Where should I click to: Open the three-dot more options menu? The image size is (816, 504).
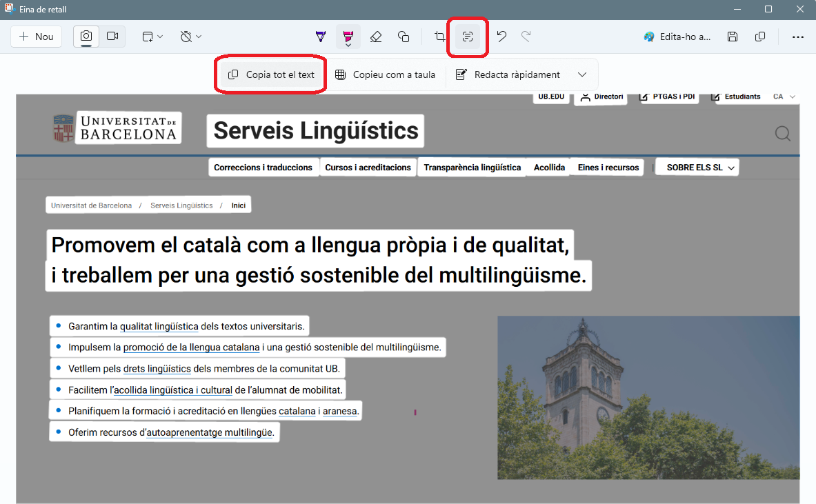[x=797, y=37]
